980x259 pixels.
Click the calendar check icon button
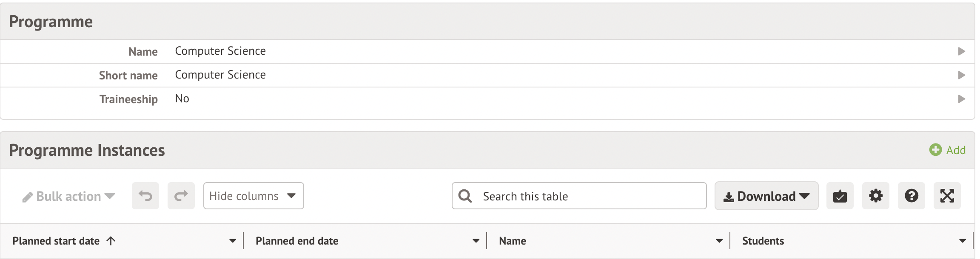pos(840,196)
